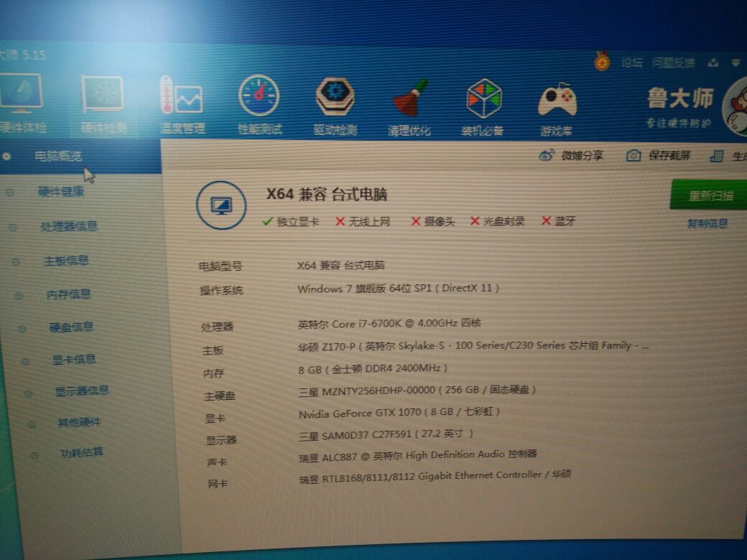Select 内存信息 sidebar item
747x560 pixels.
click(69, 294)
